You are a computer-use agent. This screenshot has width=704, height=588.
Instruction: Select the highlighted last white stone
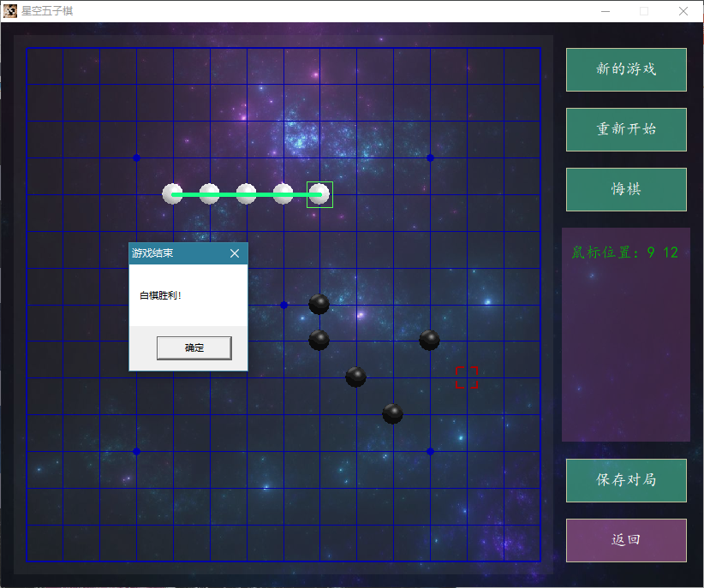point(319,194)
